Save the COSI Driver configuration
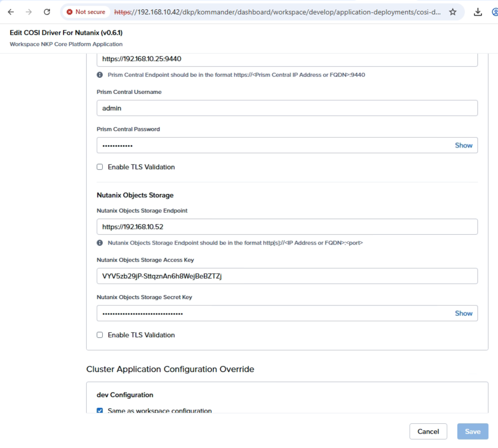498x448 pixels. (x=473, y=431)
